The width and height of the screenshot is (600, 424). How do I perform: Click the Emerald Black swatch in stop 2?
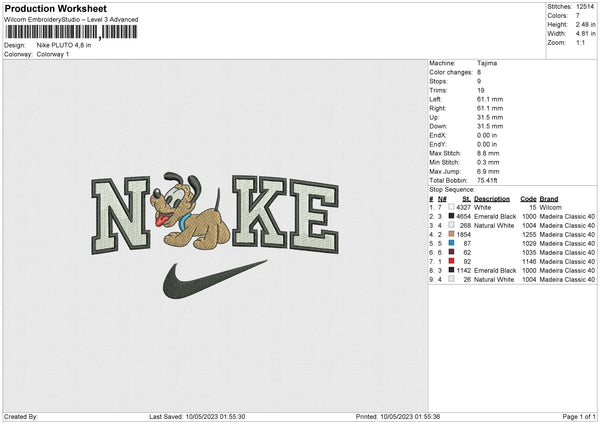click(452, 216)
